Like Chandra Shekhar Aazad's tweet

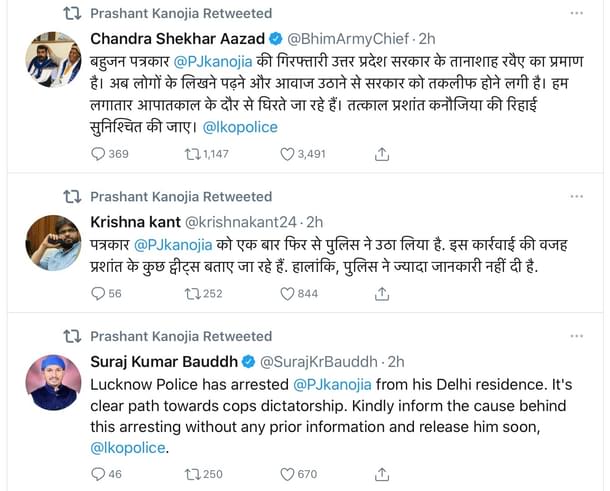coord(289,154)
